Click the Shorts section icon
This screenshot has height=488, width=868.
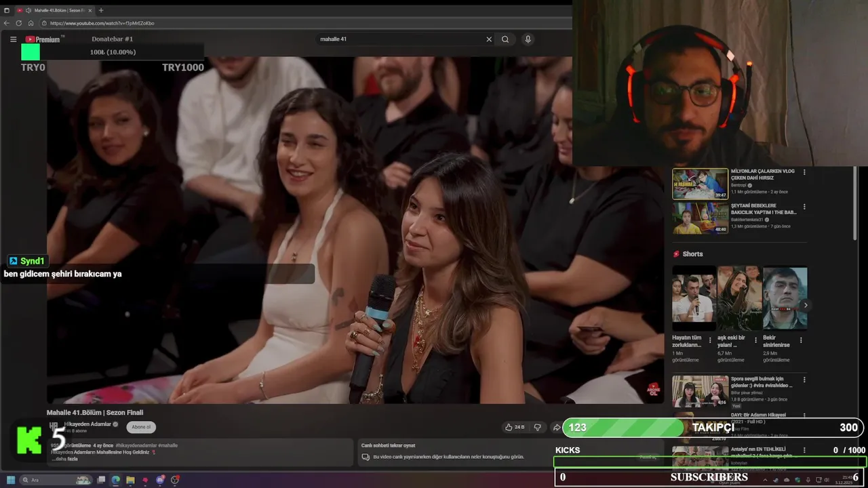[x=676, y=254]
